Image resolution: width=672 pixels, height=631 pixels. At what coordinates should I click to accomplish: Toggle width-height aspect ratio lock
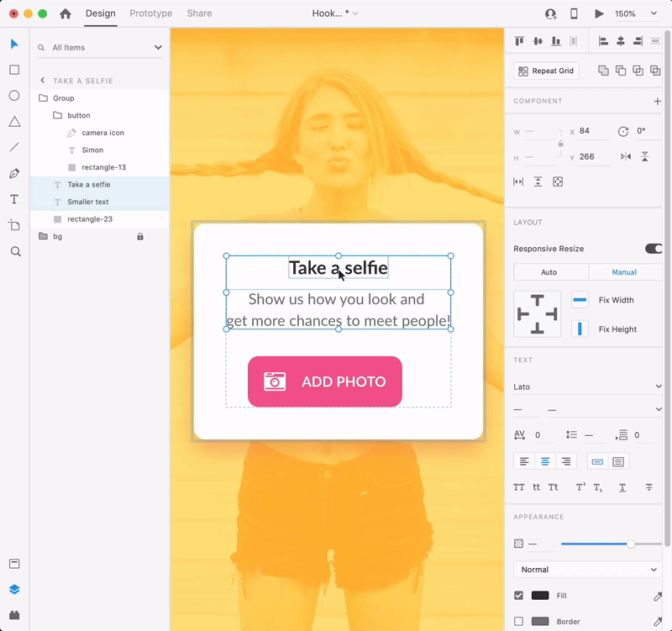[561, 144]
